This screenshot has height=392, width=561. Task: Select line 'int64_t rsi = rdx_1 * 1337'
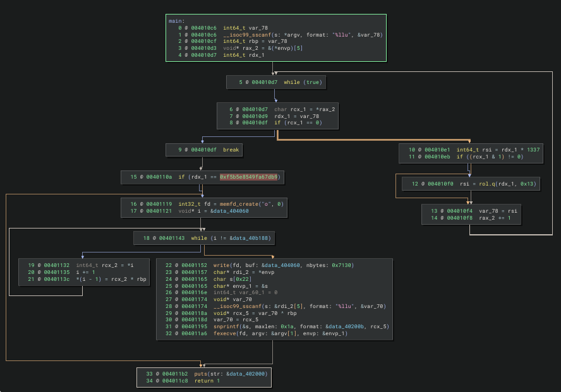[498, 150]
